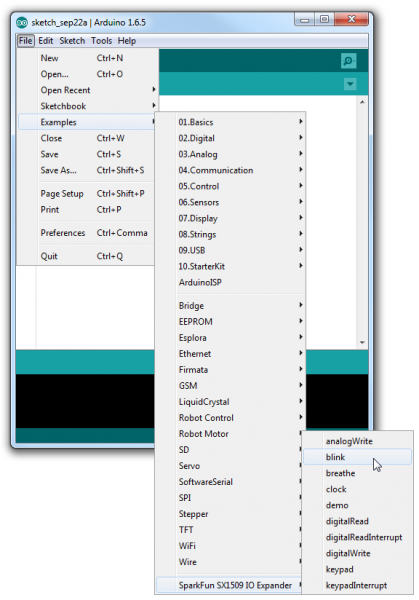Select Quit menu entry

[86, 256]
